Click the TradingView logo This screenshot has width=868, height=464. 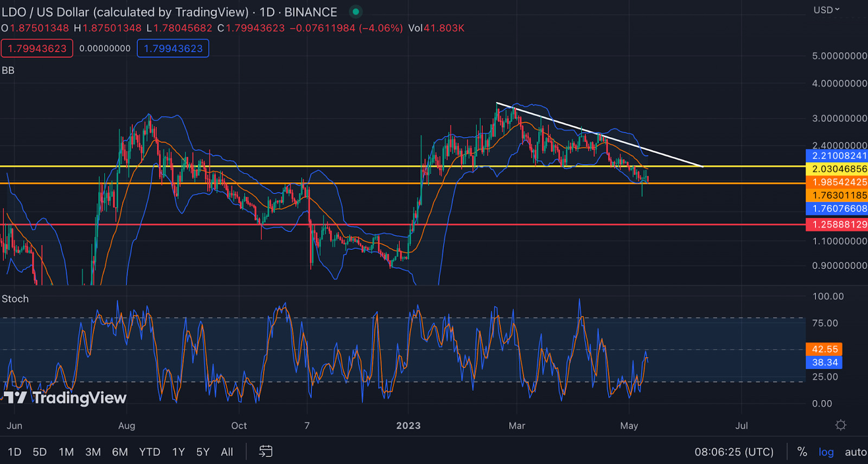[x=65, y=398]
